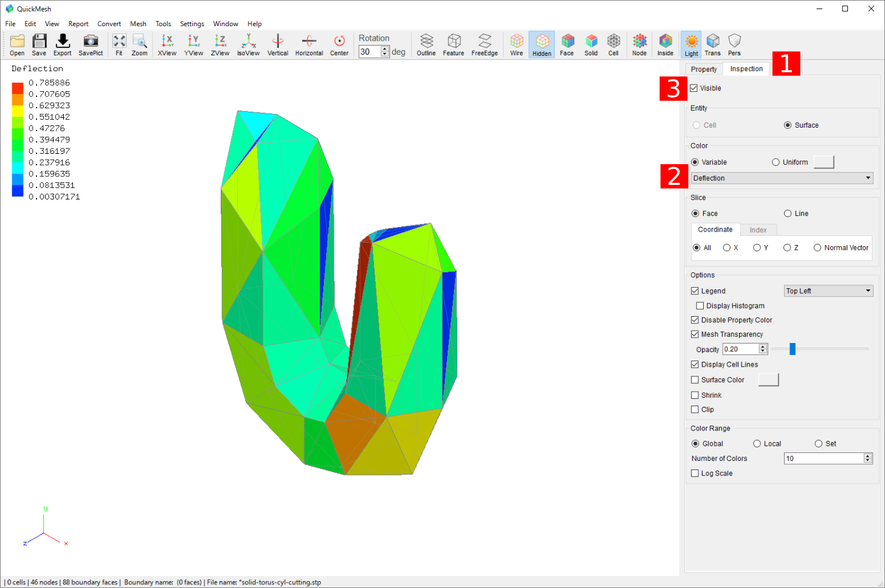The height and width of the screenshot is (588, 885).
Task: Toggle Trans transparency icon
Action: [x=713, y=45]
